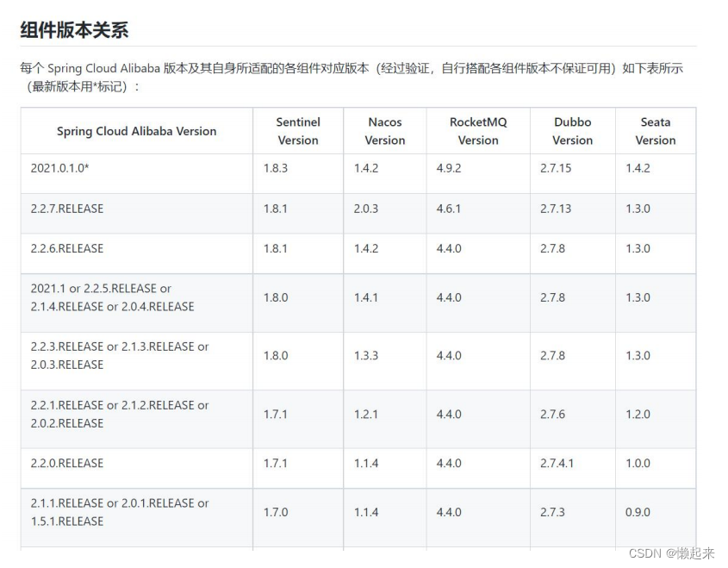Select the Dubbo Version column header
The height and width of the screenshot is (568, 728).
click(572, 131)
